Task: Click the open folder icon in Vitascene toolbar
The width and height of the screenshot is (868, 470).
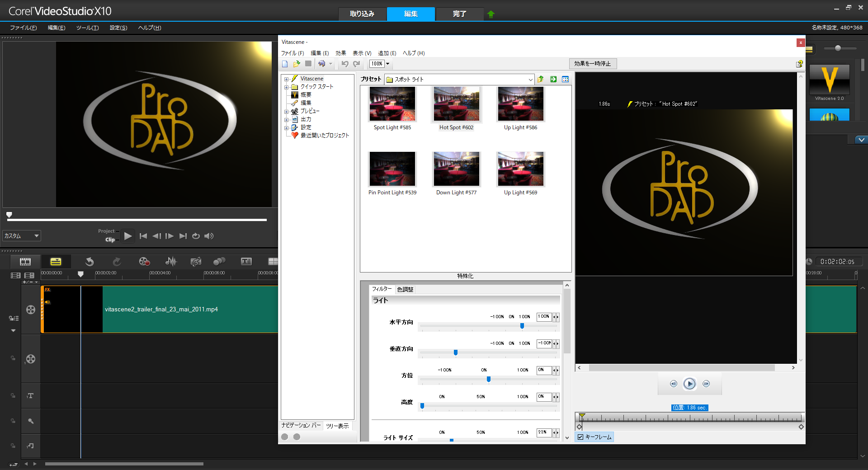Action: coord(297,64)
